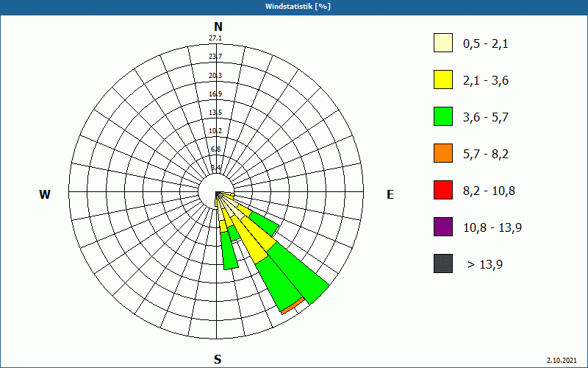
Task: Click the W compass label
Action: pyautogui.click(x=45, y=194)
